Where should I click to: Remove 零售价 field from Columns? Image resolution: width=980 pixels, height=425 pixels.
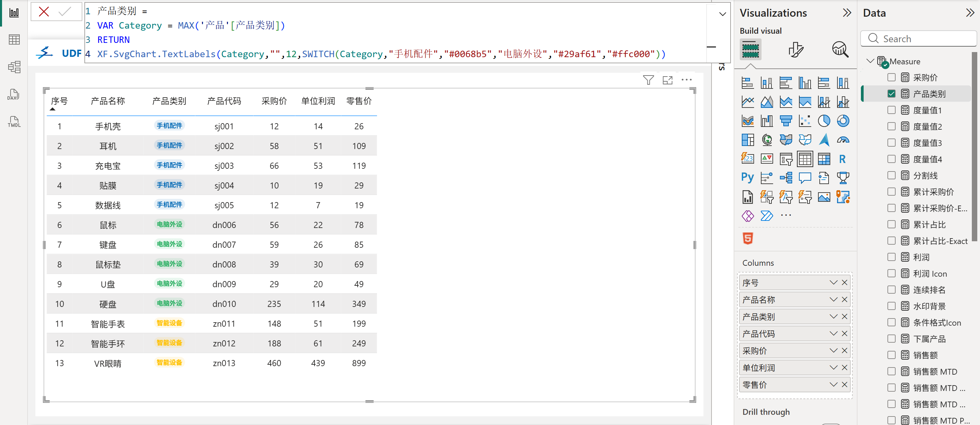click(844, 385)
